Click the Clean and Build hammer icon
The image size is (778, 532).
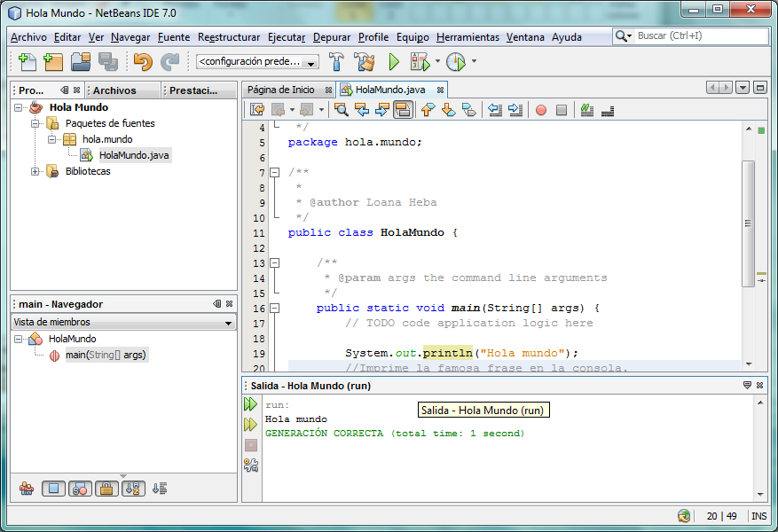pos(363,62)
